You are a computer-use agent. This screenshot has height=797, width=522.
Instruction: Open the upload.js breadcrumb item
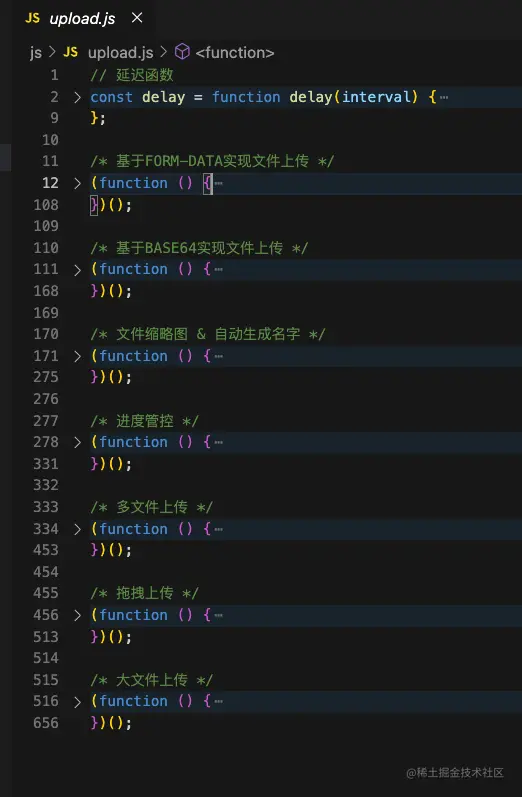point(120,52)
